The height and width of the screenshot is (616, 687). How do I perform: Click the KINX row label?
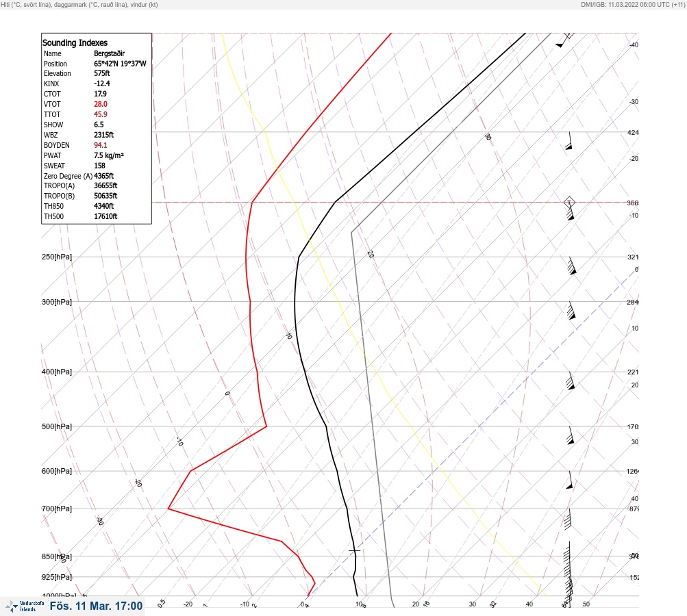coord(51,84)
